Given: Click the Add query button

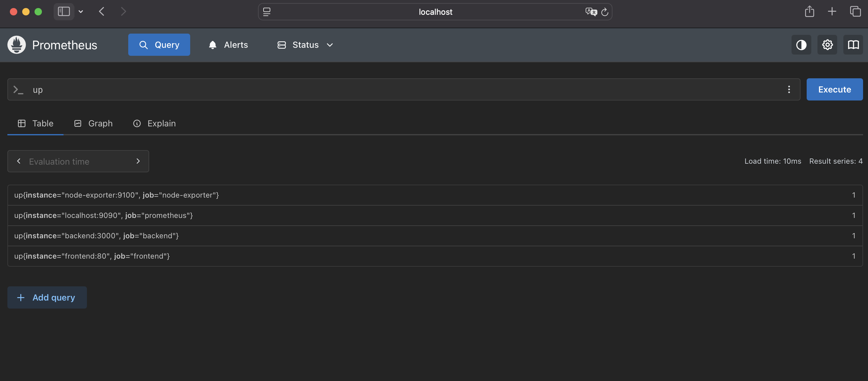Looking at the screenshot, I should point(47,297).
